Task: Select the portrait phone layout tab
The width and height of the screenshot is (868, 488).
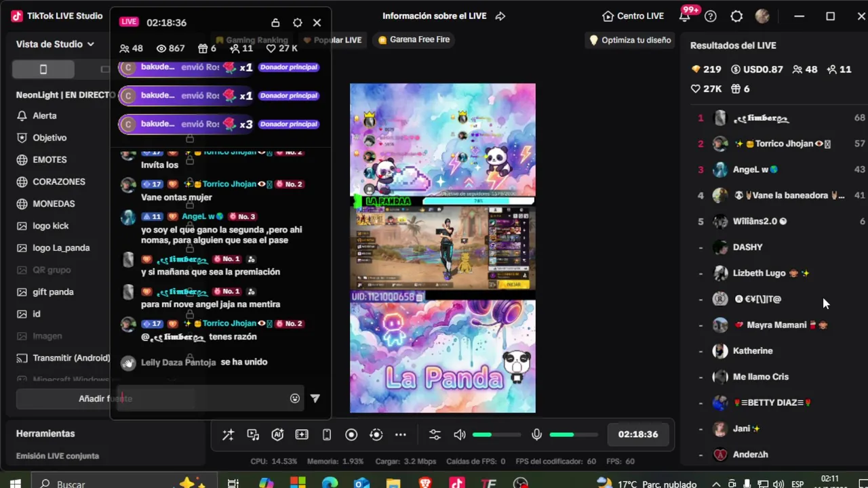Action: click(x=43, y=69)
